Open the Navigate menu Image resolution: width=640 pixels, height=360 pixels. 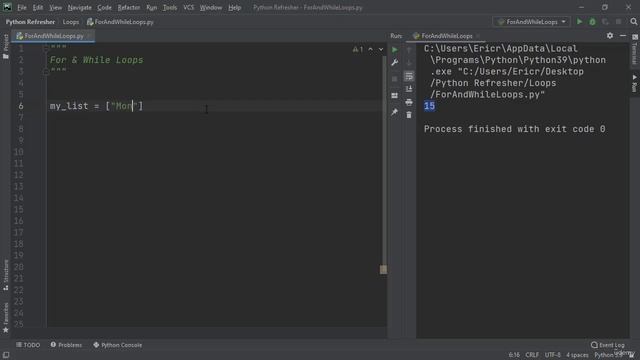(x=80, y=7)
